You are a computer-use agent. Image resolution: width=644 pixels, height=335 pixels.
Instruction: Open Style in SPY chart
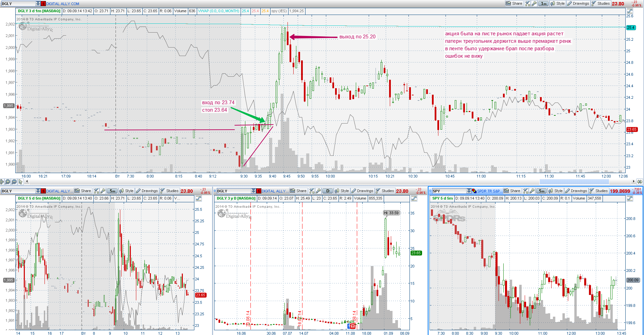click(x=555, y=191)
